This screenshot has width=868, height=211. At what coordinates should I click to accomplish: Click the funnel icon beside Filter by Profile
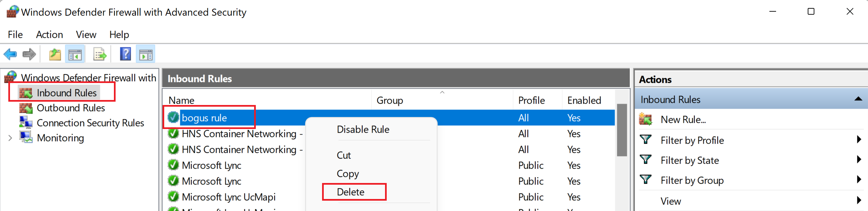646,140
